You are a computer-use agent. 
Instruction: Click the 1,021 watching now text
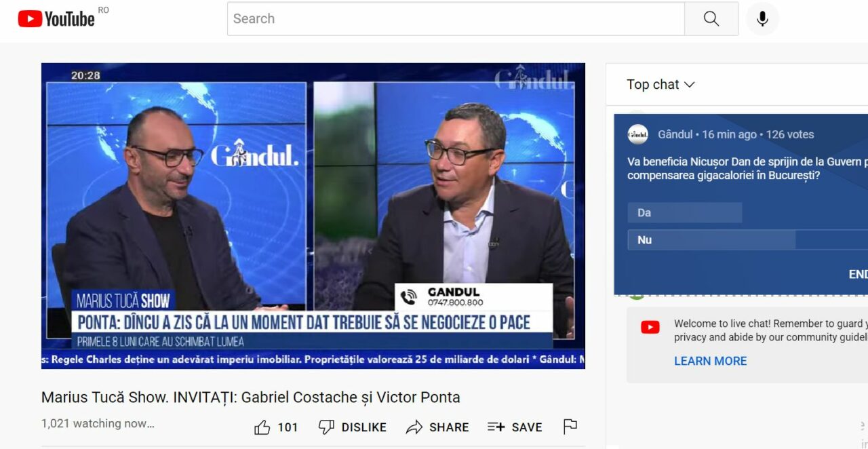98,423
